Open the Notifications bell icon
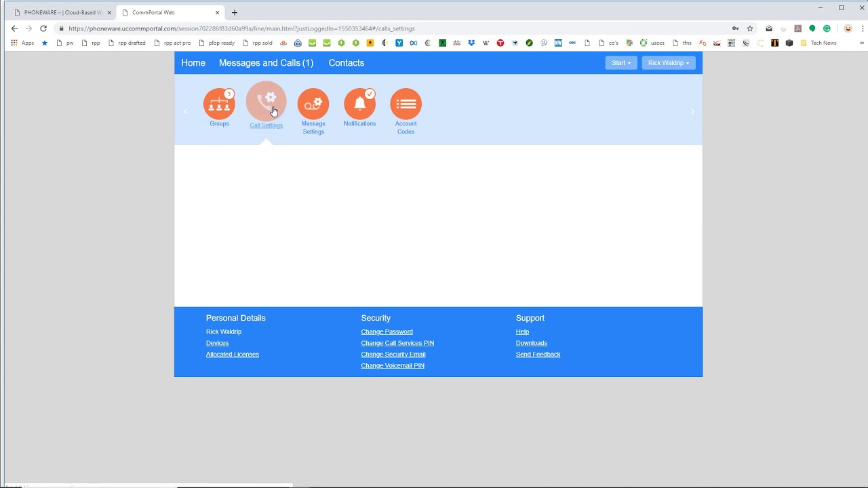The width and height of the screenshot is (868, 488). point(359,104)
